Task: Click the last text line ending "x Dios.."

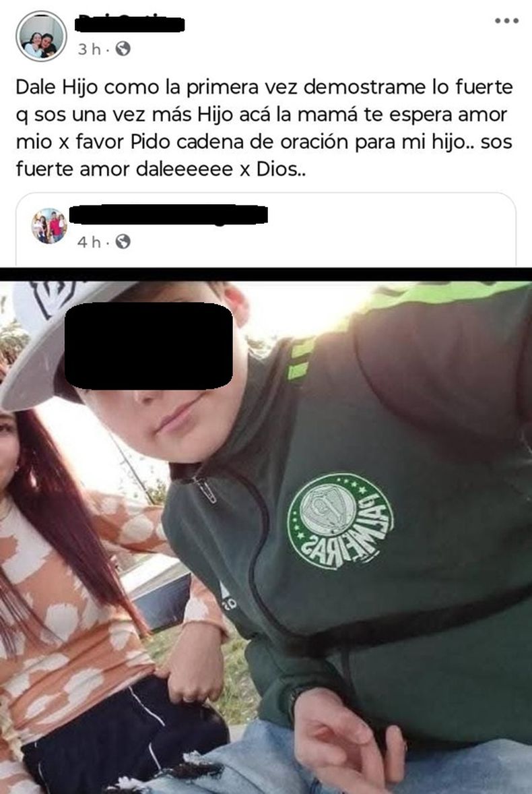Action: point(161,169)
